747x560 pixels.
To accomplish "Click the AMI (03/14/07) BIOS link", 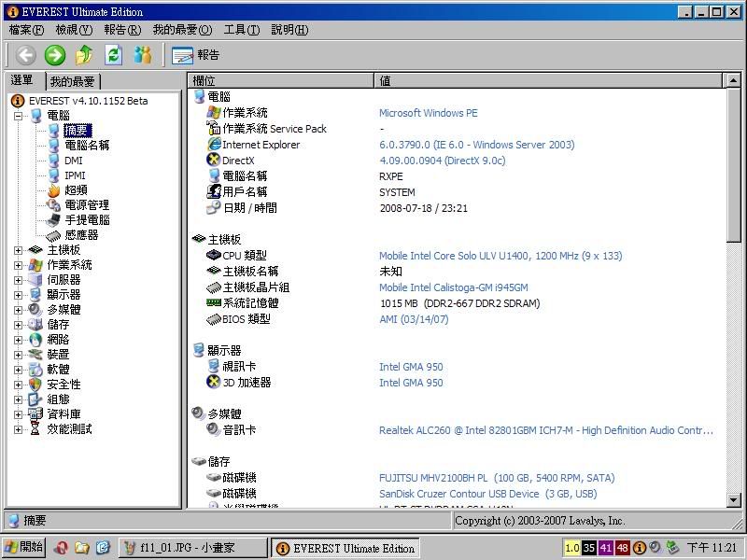I will coord(414,319).
